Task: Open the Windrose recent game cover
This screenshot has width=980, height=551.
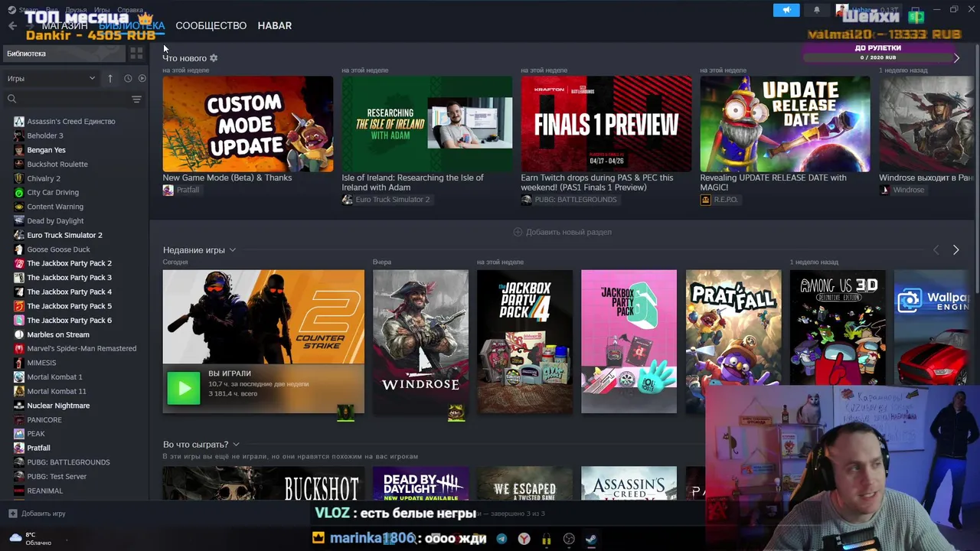Action: pyautogui.click(x=420, y=341)
